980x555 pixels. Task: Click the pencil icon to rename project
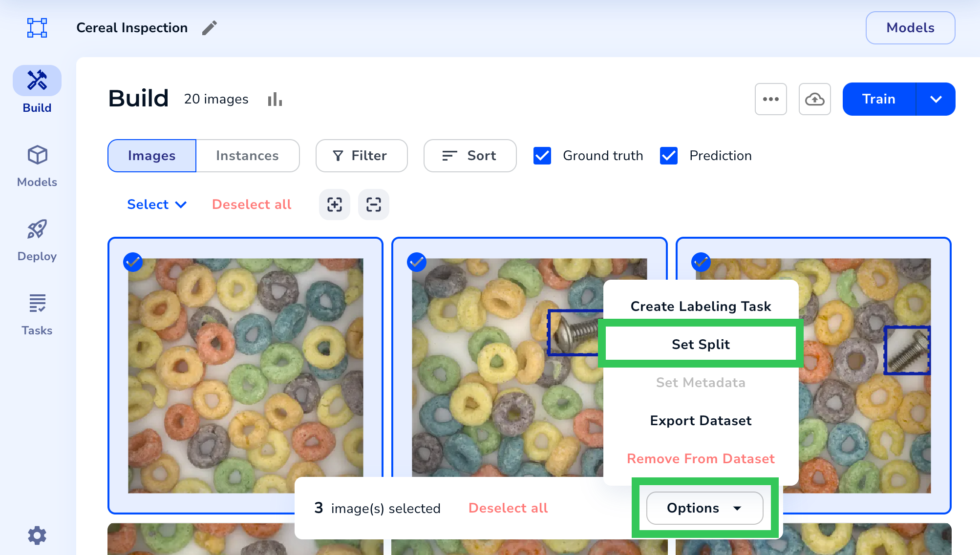(x=210, y=28)
